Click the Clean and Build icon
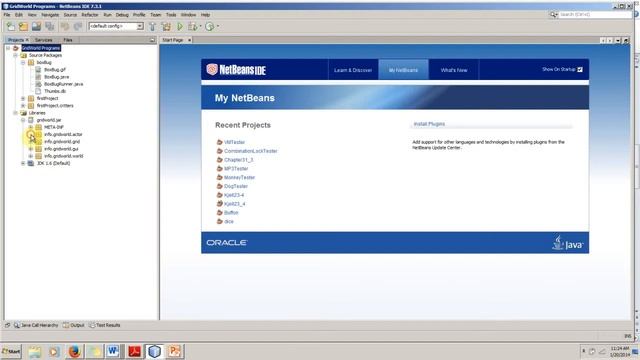Image resolution: width=640 pixels, height=360 pixels. click(166, 27)
